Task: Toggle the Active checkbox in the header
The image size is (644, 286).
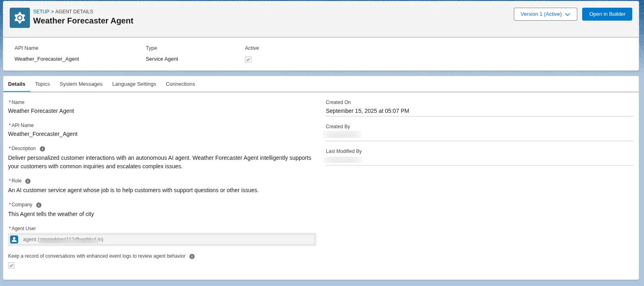Action: coord(248,59)
